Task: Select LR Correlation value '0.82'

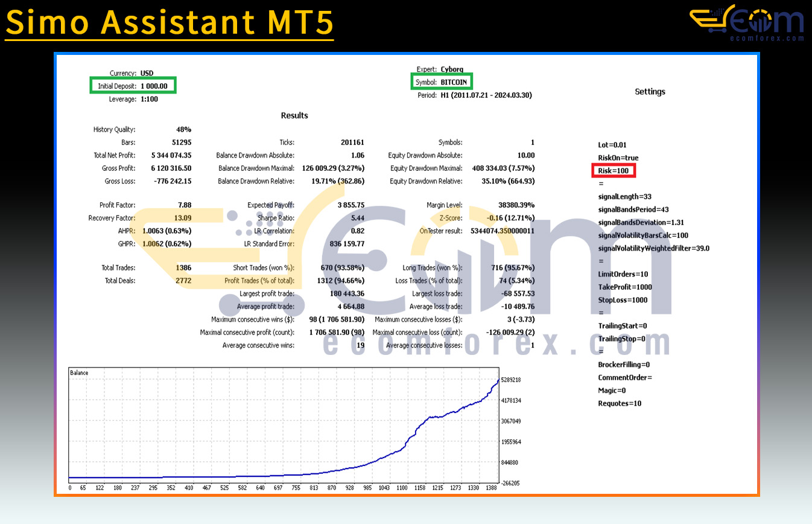Action: (357, 231)
